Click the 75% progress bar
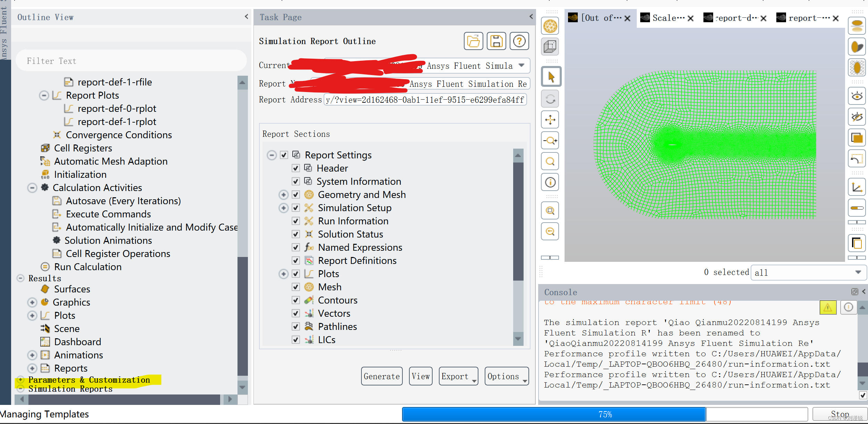The height and width of the screenshot is (424, 868). coord(605,414)
